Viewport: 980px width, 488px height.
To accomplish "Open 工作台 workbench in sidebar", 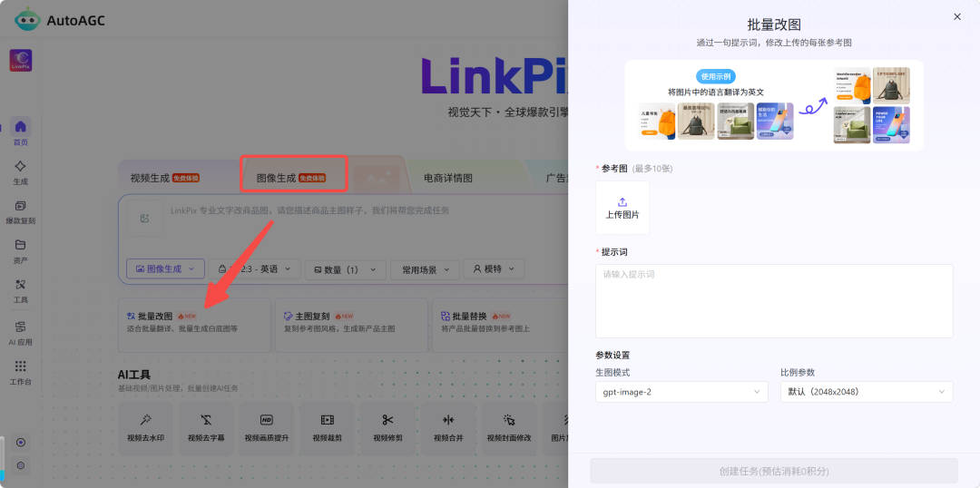I will pos(21,373).
